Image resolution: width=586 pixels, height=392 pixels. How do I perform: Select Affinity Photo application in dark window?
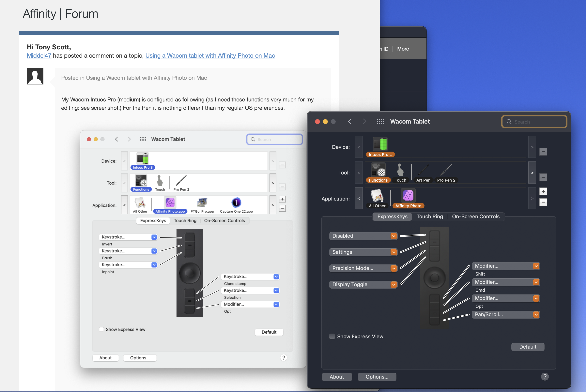(x=408, y=199)
